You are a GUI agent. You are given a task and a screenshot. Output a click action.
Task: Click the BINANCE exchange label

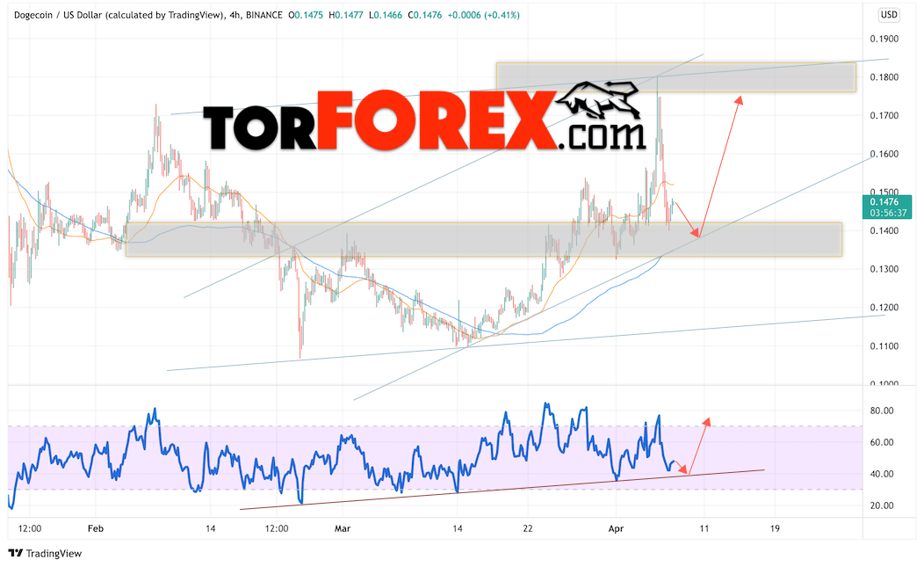pyautogui.click(x=264, y=15)
